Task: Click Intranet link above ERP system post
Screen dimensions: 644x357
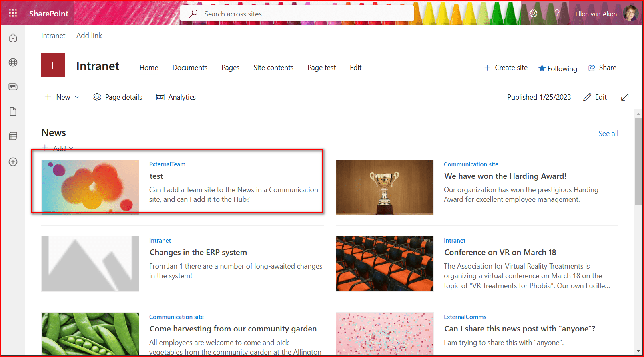Action: (x=160, y=241)
